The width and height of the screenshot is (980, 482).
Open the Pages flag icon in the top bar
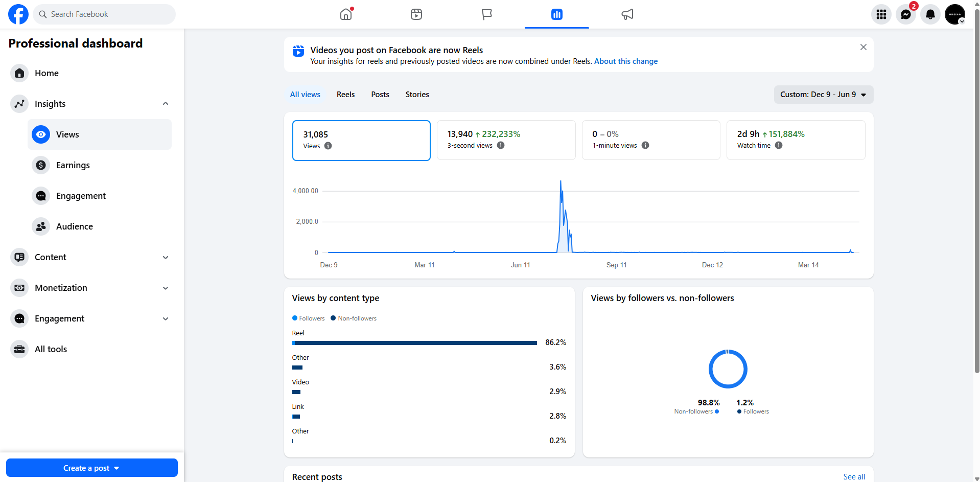pos(486,14)
